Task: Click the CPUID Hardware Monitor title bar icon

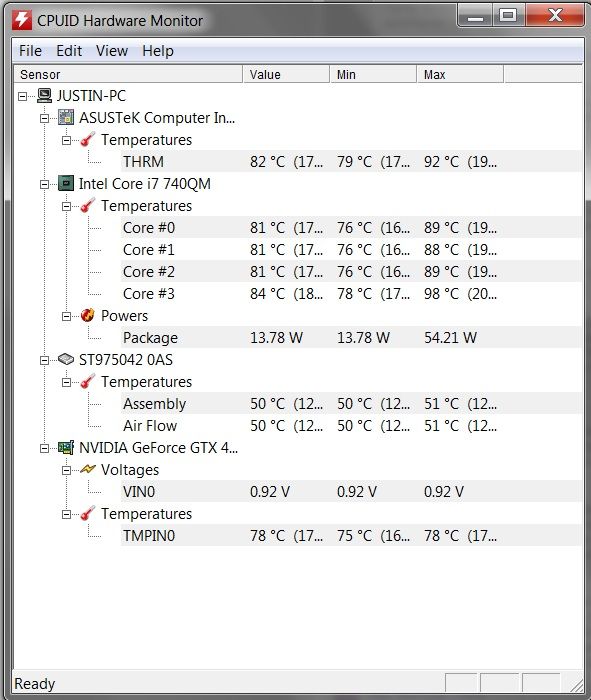Action: coord(22,20)
